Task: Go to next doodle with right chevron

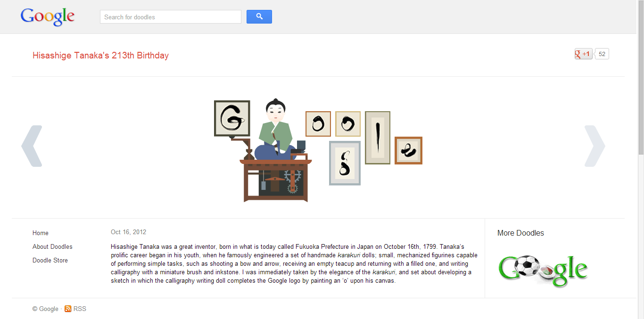Action: (594, 146)
